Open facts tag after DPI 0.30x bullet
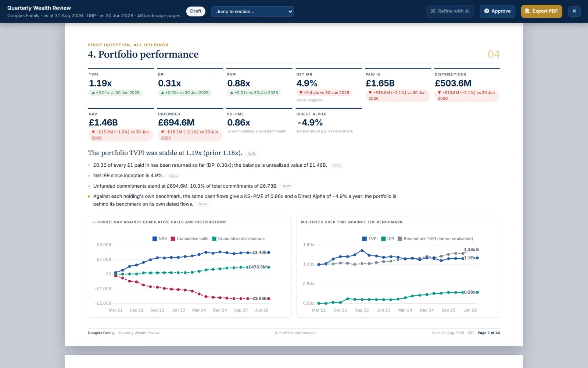588x368 pixels. click(336, 165)
